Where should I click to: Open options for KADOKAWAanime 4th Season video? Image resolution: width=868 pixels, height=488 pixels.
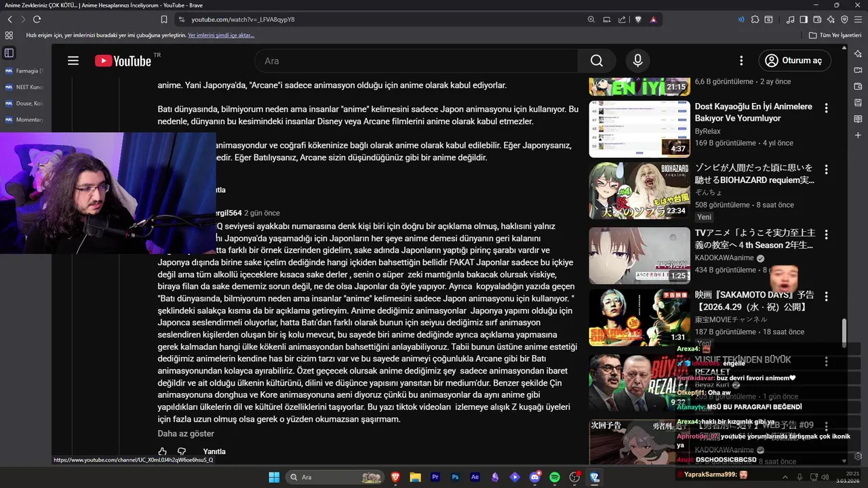click(826, 235)
